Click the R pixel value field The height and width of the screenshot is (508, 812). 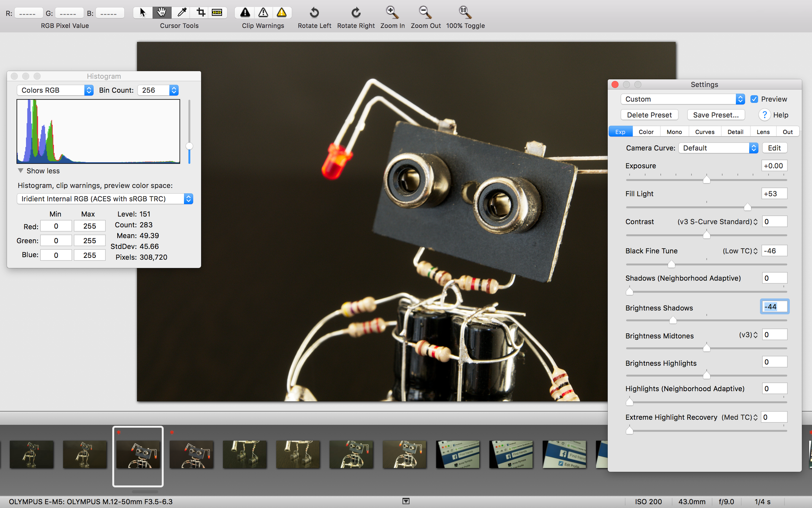pos(28,13)
